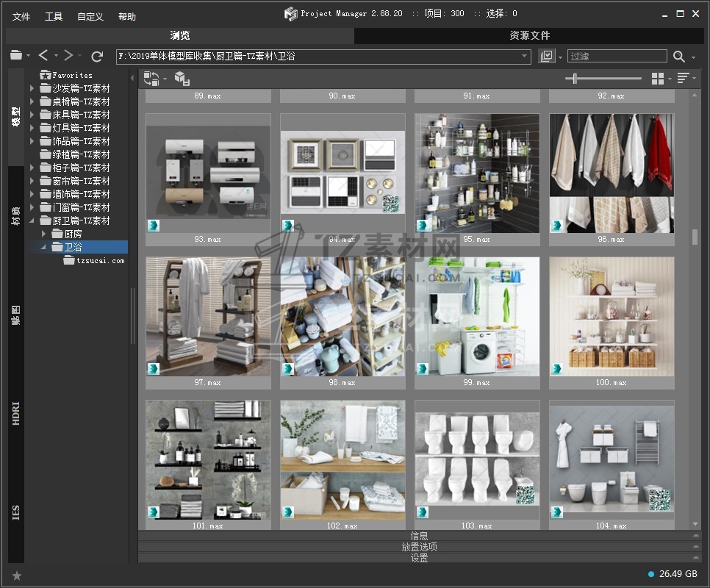Click the folder icon in navigation bar

coord(15,56)
